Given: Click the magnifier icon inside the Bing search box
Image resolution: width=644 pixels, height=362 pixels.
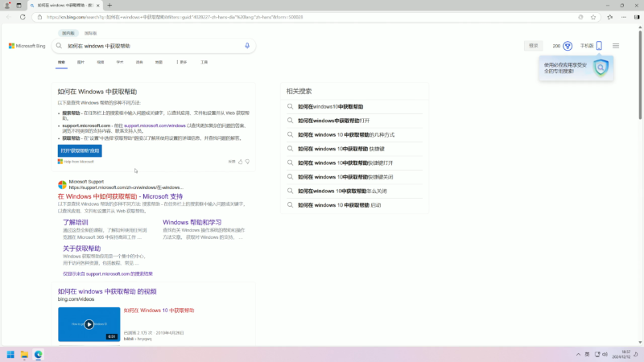Looking at the screenshot, I should pos(59,46).
